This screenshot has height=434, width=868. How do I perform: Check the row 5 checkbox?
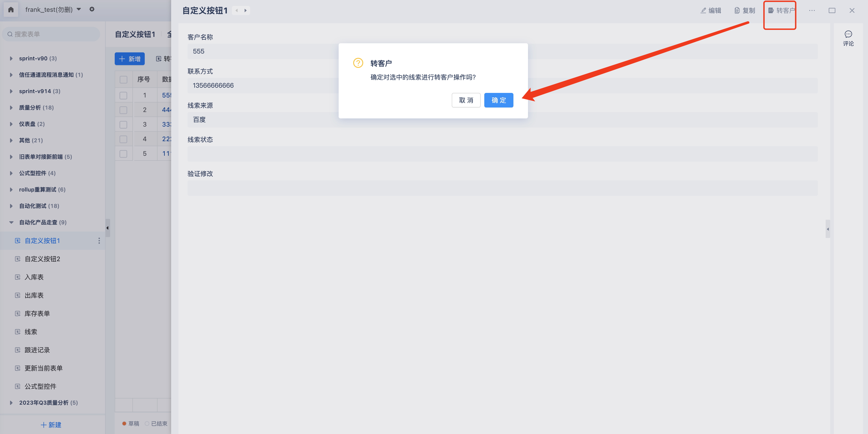[123, 154]
